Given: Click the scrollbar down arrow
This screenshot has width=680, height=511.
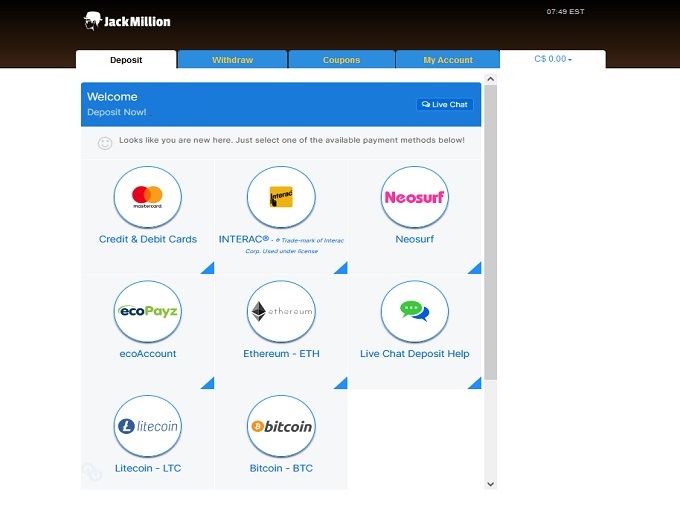Looking at the screenshot, I should click(490, 483).
